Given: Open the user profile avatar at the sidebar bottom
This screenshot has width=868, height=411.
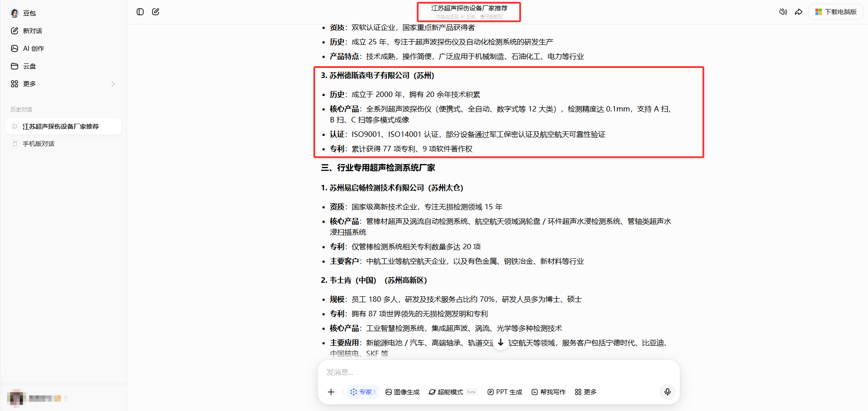Looking at the screenshot, I should pyautogui.click(x=16, y=398).
